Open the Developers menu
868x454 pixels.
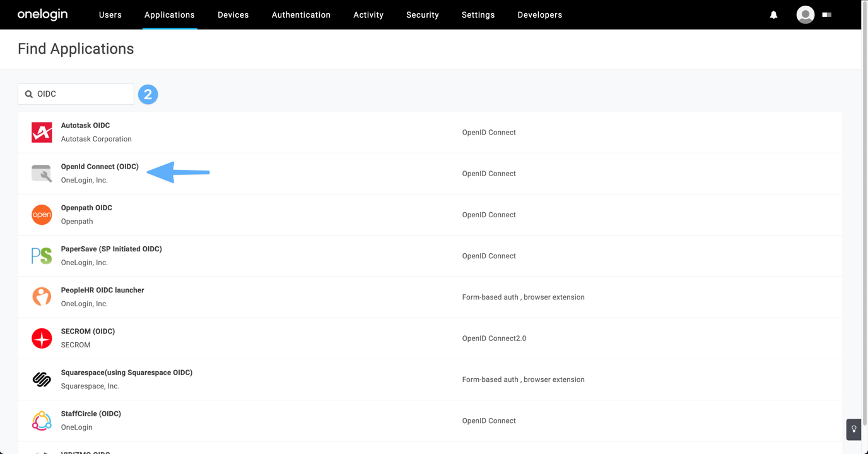pyautogui.click(x=540, y=15)
